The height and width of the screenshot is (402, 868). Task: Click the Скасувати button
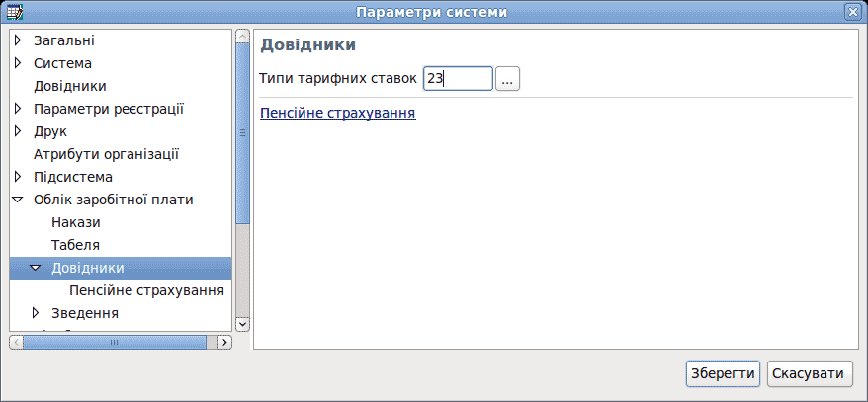click(809, 373)
